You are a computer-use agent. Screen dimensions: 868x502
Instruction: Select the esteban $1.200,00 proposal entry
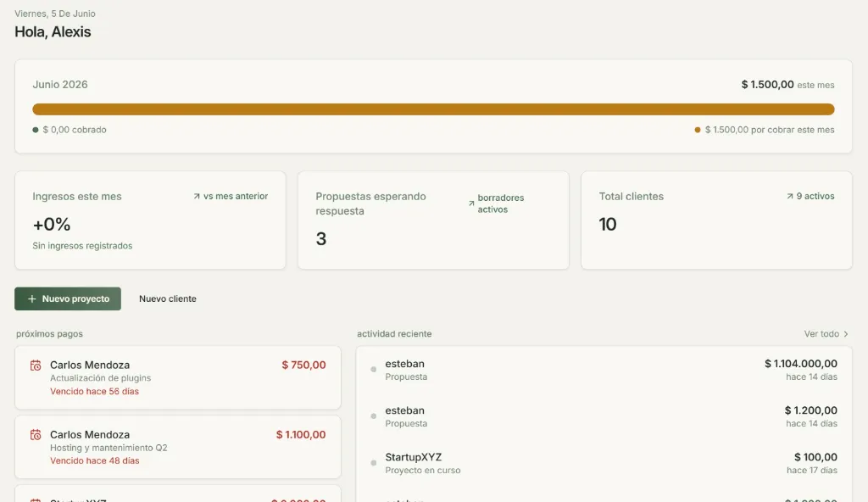(x=604, y=416)
